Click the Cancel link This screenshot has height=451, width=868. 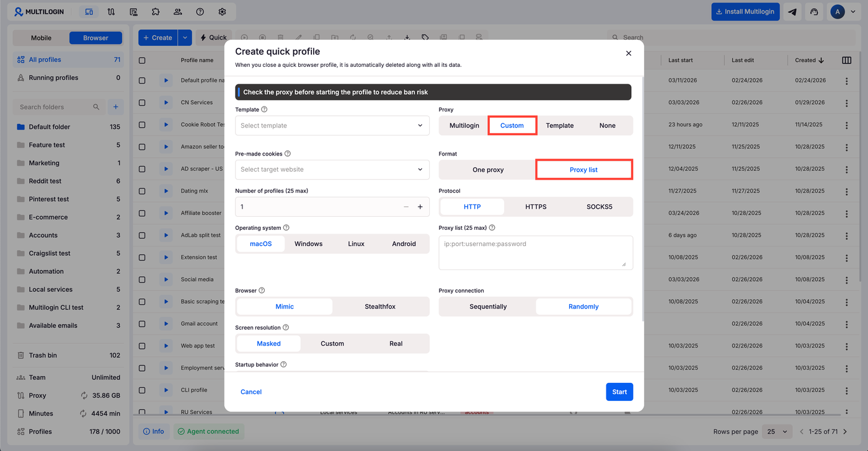(x=251, y=392)
